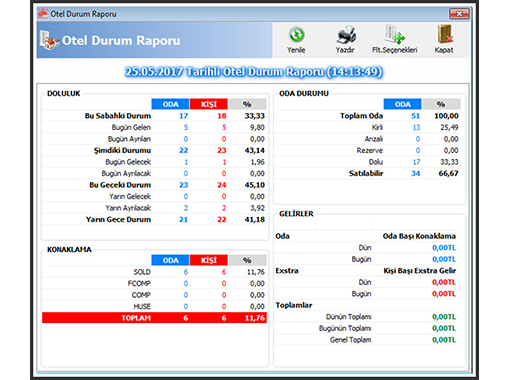
Task: Select the Yarın Gece Durum row label
Action: click(118, 220)
